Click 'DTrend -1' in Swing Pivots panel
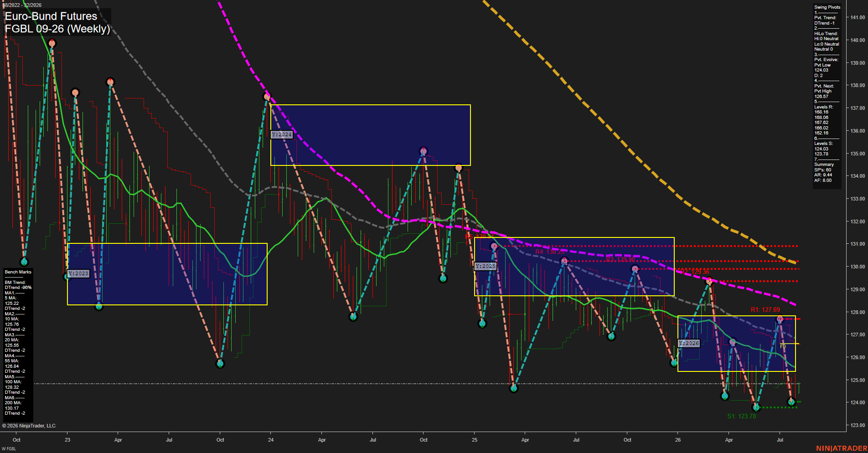The height and width of the screenshot is (453, 868). (x=824, y=23)
